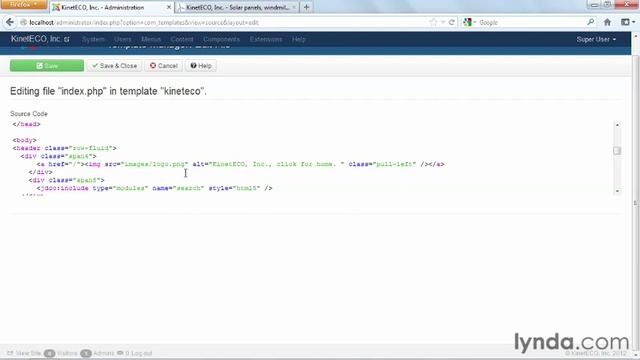Screen dimensions: 640x360
Task: Open the Extensions menu
Action: click(266, 40)
